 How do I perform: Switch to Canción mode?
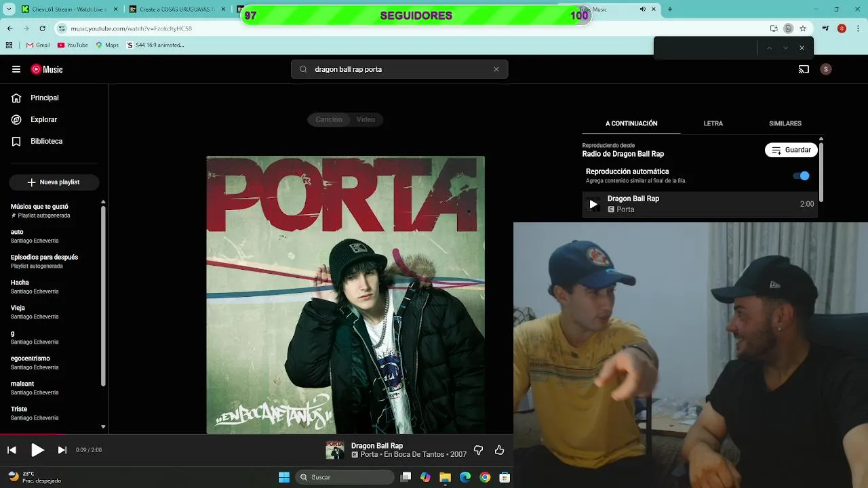point(329,119)
